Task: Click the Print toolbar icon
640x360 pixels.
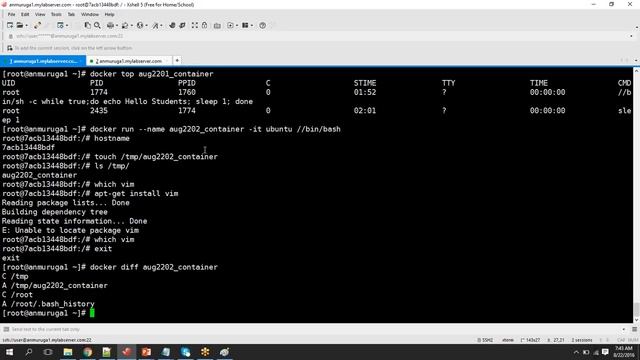Action: [110, 25]
